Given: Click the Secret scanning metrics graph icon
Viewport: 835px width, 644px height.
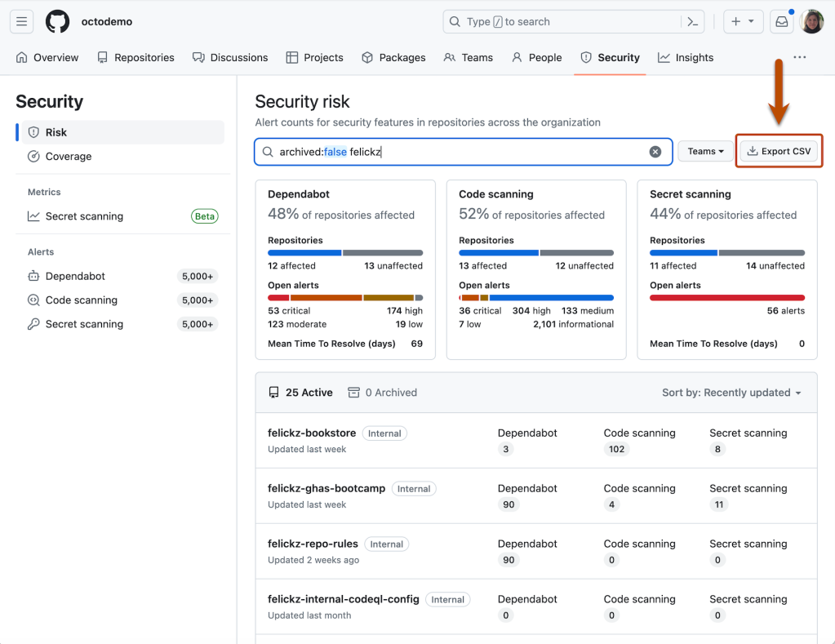Looking at the screenshot, I should pyautogui.click(x=33, y=216).
